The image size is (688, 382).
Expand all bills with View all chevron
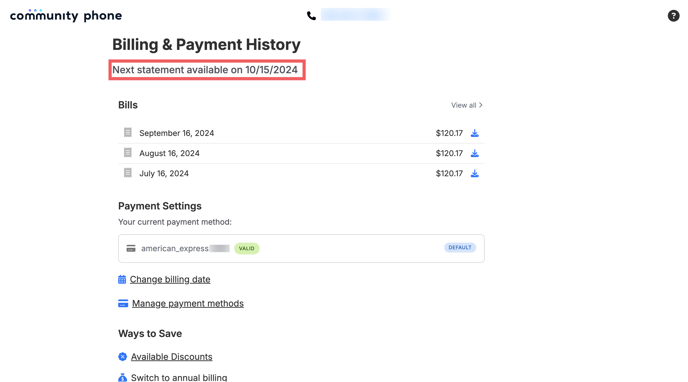(467, 105)
